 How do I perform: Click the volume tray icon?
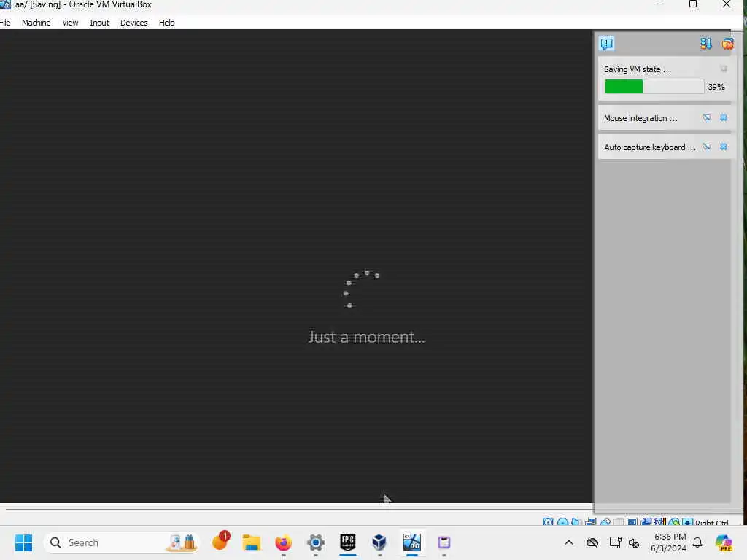[x=634, y=542]
